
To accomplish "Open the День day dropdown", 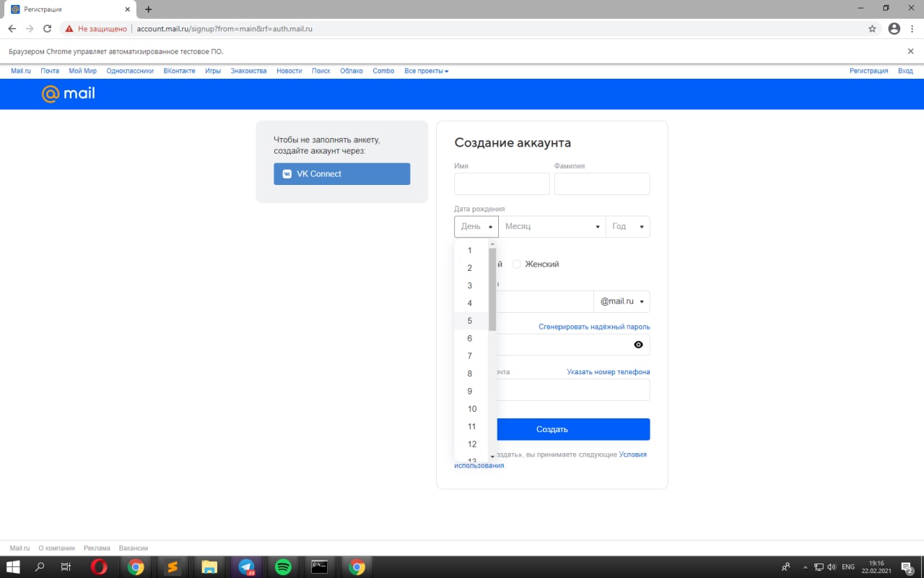I will point(476,227).
